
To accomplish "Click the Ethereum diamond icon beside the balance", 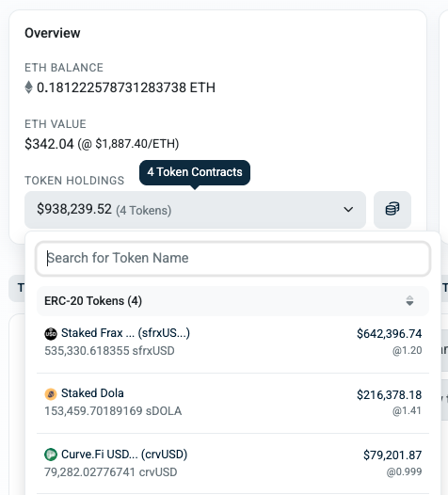I will [x=28, y=88].
